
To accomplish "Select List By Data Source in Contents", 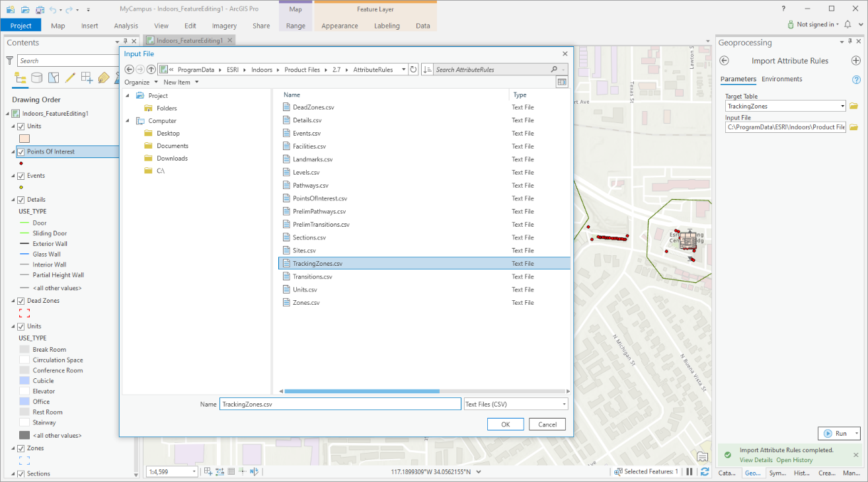I will [x=36, y=77].
